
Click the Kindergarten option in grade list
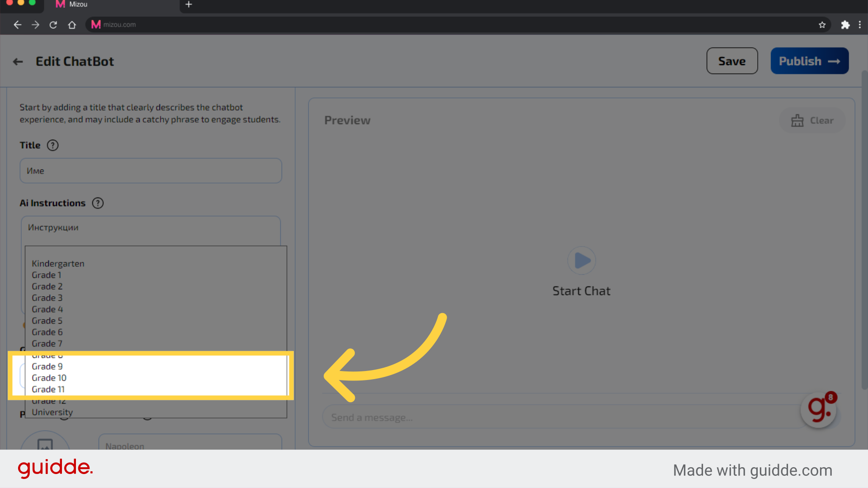58,263
